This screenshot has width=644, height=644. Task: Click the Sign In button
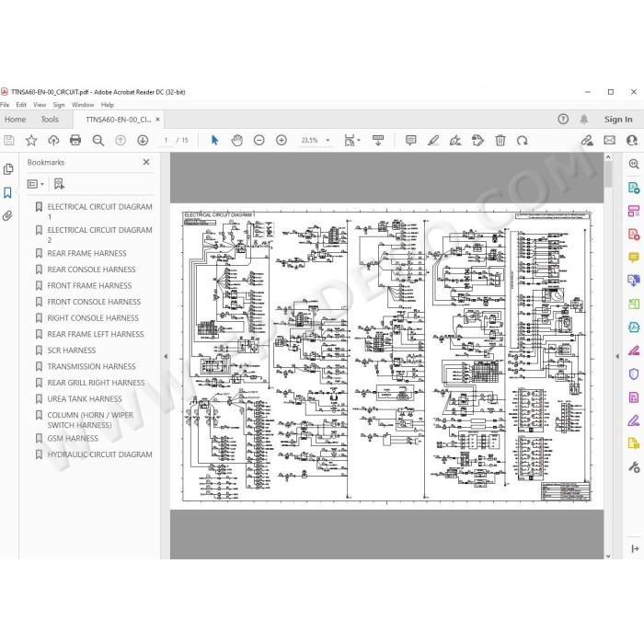tap(618, 119)
